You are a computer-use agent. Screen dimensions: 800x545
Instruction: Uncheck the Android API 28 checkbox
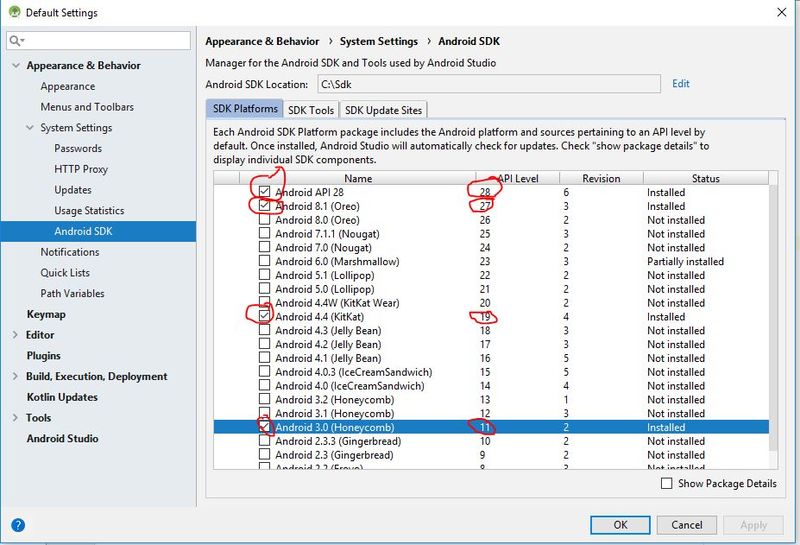click(264, 191)
